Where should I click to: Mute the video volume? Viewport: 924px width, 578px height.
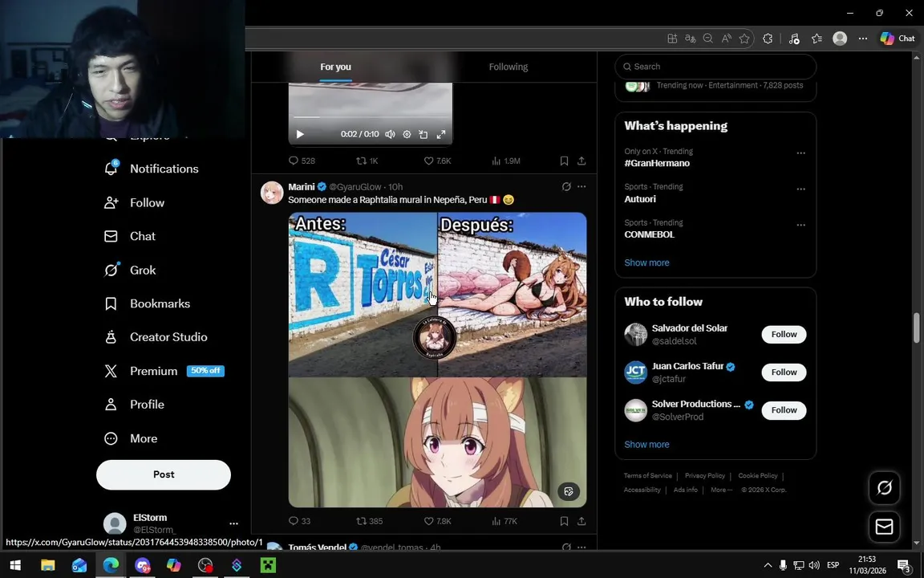390,135
